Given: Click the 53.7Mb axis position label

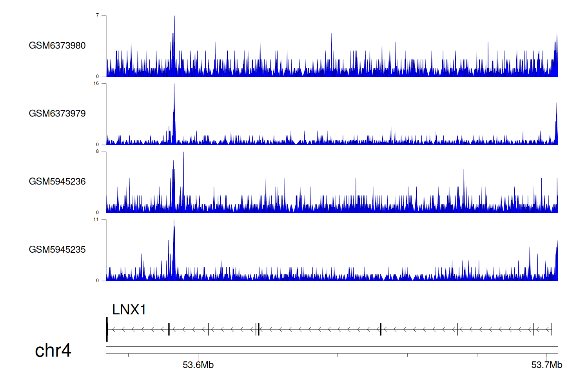Looking at the screenshot, I should 546,365.
